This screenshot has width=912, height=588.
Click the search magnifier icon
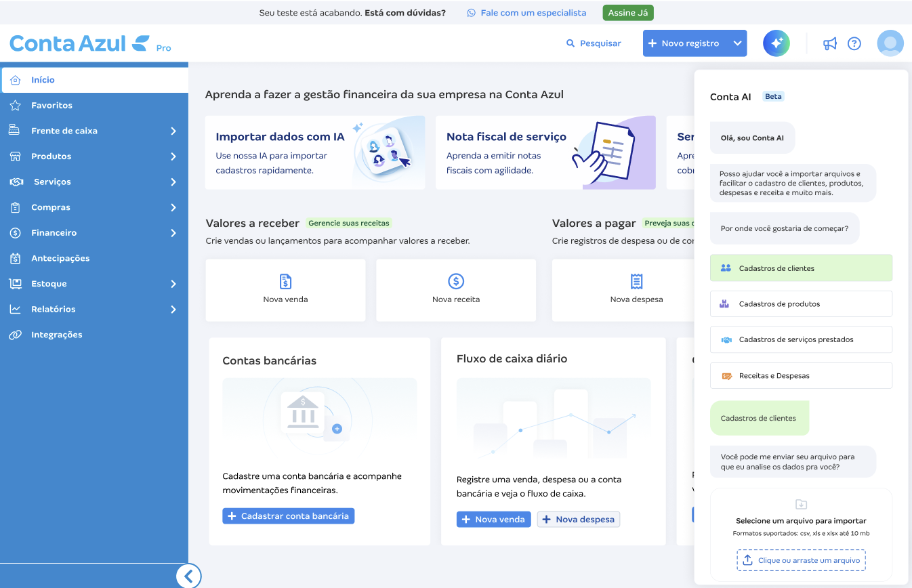[571, 43]
